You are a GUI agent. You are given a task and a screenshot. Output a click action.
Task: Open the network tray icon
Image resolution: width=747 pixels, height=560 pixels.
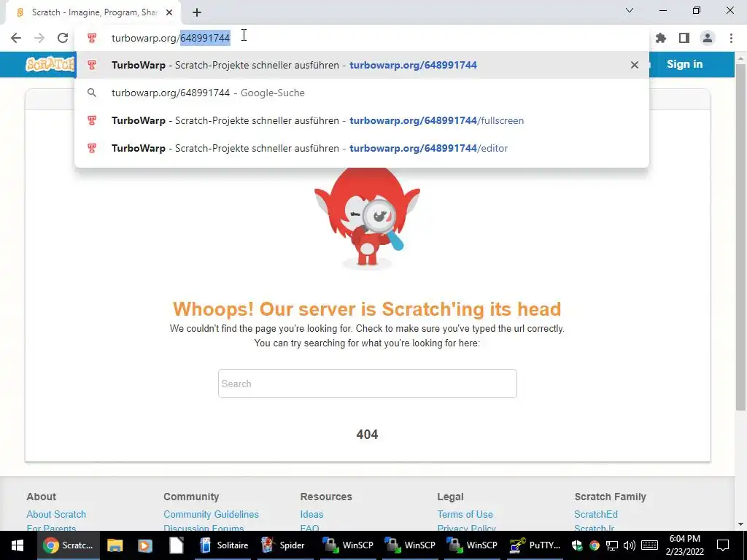[612, 545]
